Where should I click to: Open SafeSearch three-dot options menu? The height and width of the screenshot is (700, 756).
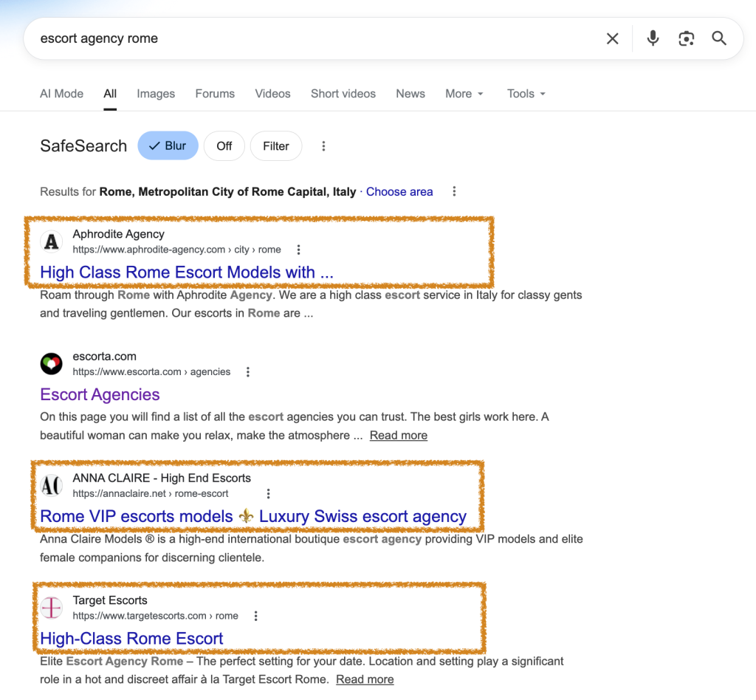click(x=323, y=146)
